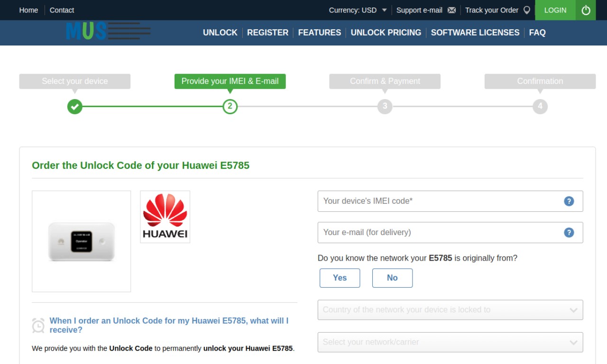Click the help icon in e-mail field
Screen dimensions: 607x364
[569, 232]
